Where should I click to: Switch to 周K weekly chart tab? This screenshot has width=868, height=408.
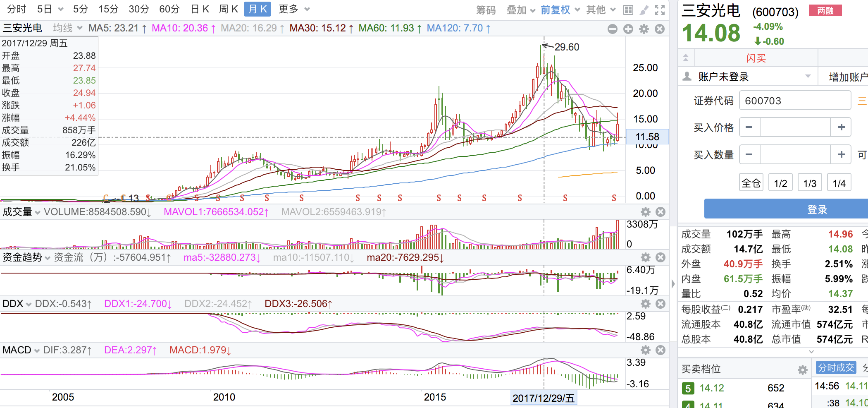click(x=229, y=9)
